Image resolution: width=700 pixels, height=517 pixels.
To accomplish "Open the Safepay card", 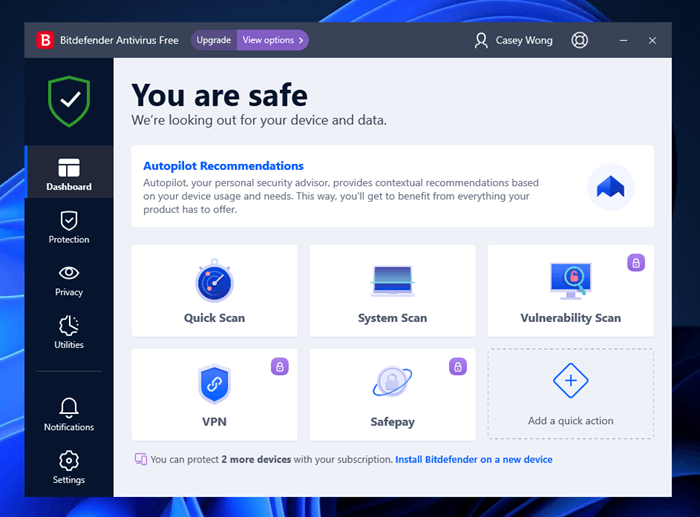I will coord(392,395).
